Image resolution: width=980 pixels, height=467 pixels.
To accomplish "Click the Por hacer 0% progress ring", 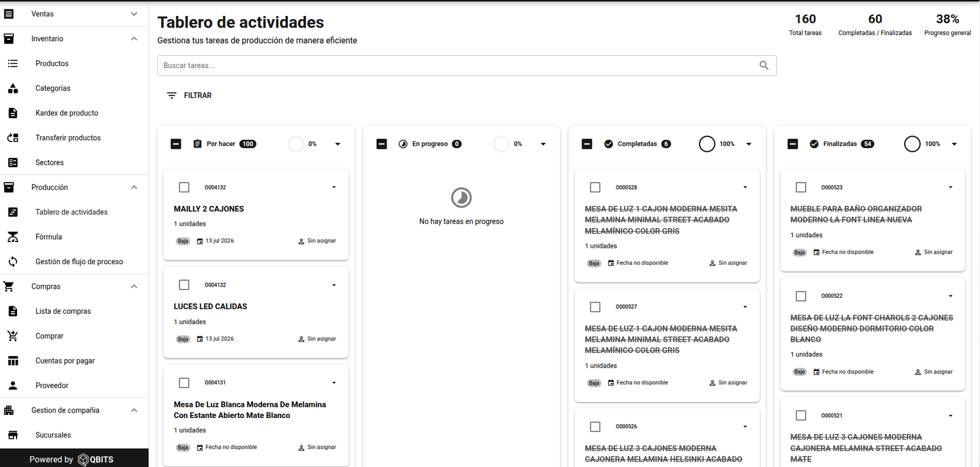I will pyautogui.click(x=296, y=144).
